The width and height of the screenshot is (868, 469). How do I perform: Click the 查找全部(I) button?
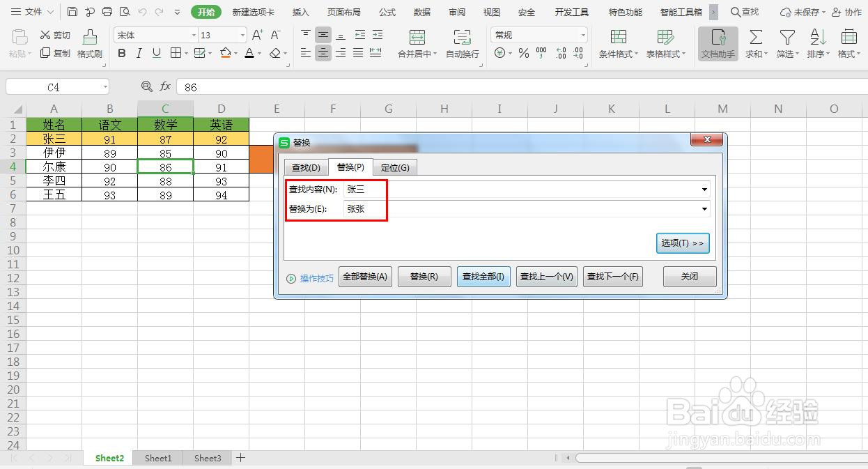483,277
